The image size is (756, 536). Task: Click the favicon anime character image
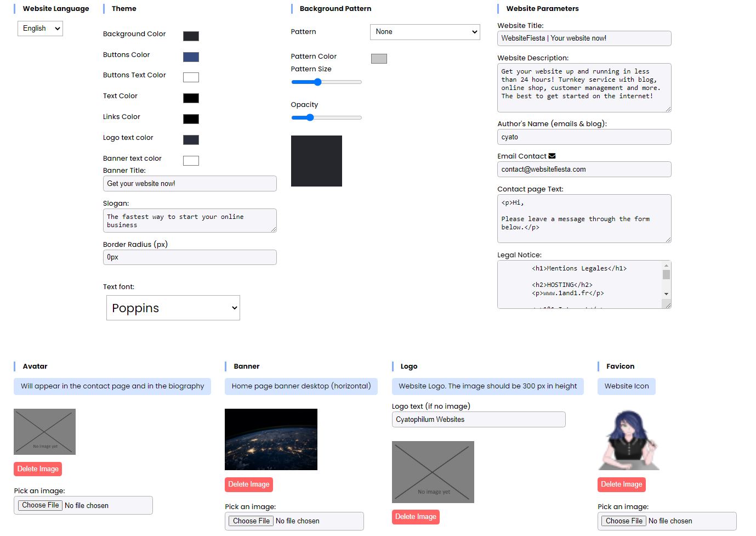pyautogui.click(x=628, y=441)
